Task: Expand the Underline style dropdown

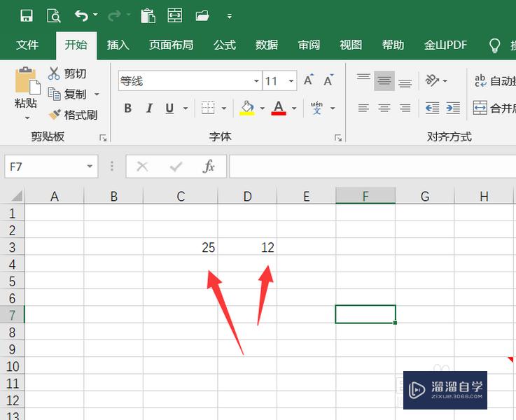Action: click(x=186, y=108)
